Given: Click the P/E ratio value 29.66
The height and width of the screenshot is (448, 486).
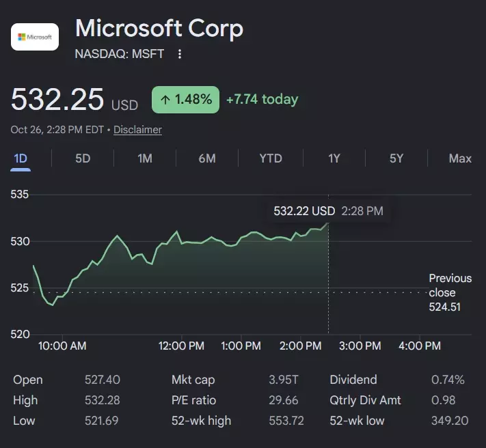Looking at the screenshot, I should (283, 400).
